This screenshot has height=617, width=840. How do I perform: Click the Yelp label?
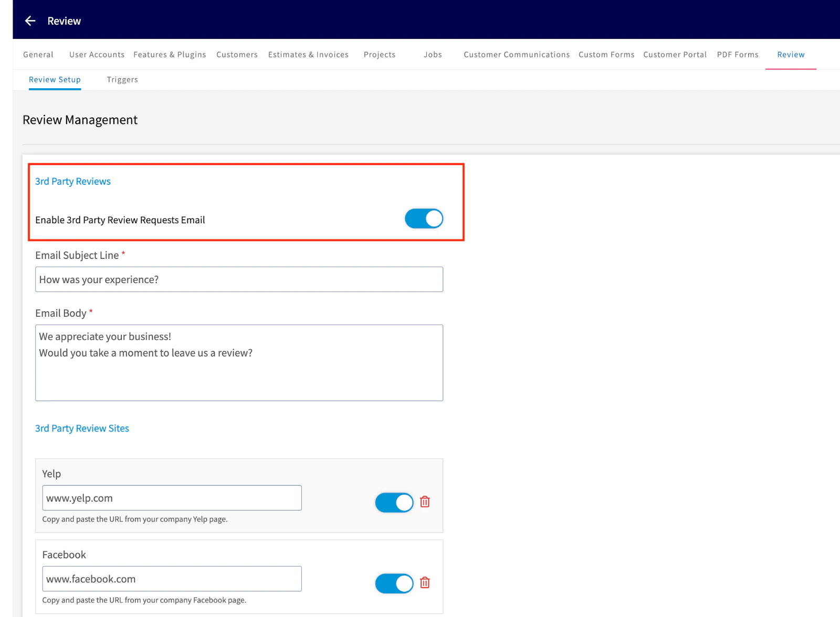[x=51, y=474]
